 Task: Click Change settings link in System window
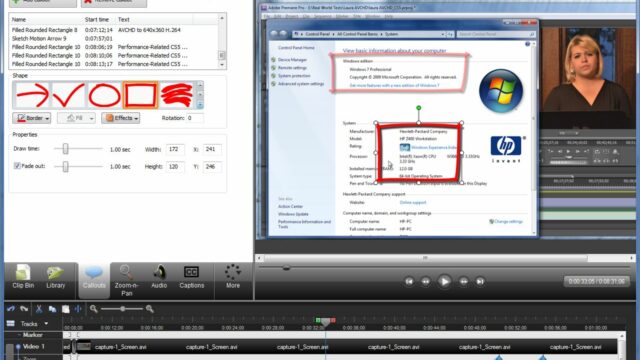[x=508, y=222]
